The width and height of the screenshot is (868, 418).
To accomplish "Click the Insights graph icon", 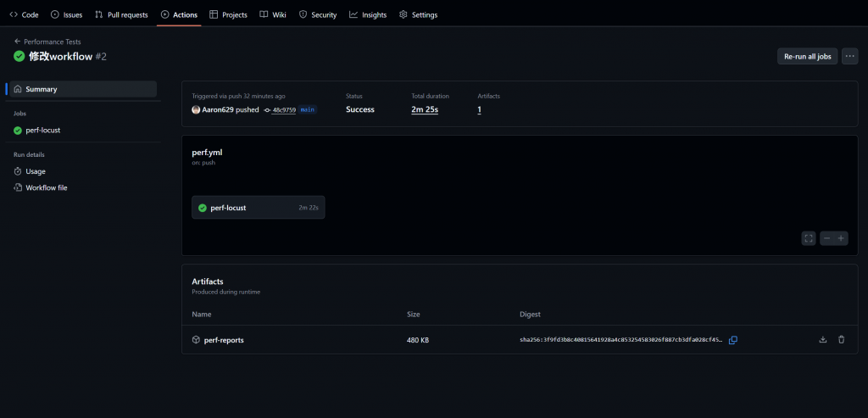I will point(353,15).
